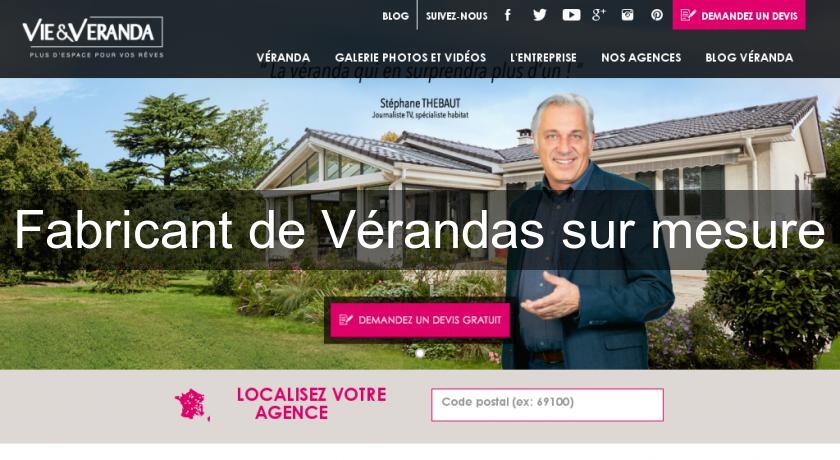Click the Fabricant de Vérandas sur mesure banner
840x460 pixels.
click(x=420, y=230)
